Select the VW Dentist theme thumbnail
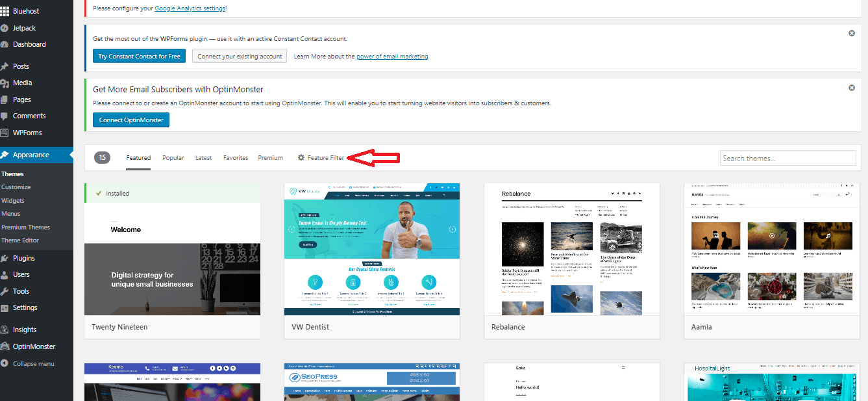Screen dimensions: 868x401 (x=372, y=249)
